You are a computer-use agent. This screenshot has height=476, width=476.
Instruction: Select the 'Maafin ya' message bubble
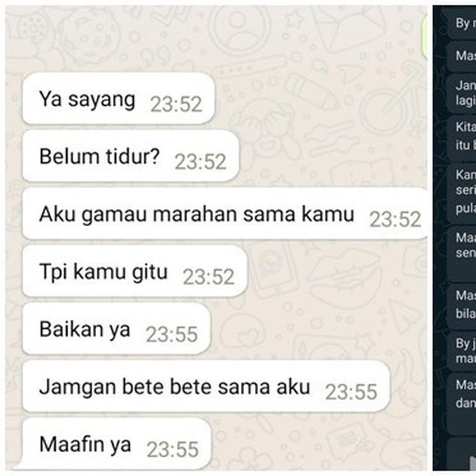[x=117, y=443]
